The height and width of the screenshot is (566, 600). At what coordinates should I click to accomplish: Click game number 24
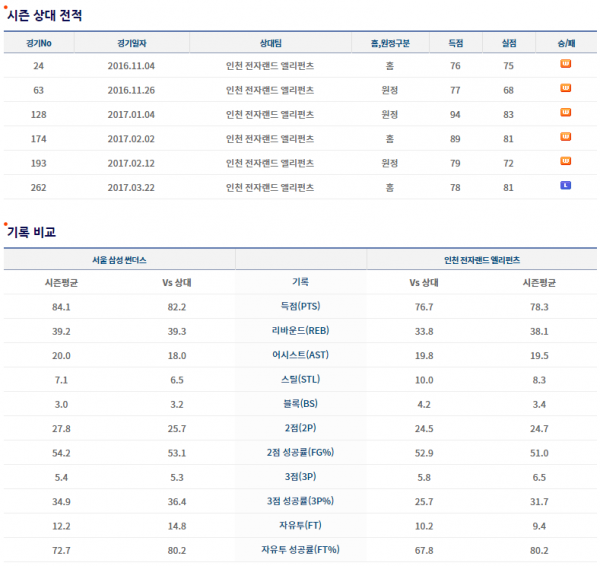pos(38,66)
